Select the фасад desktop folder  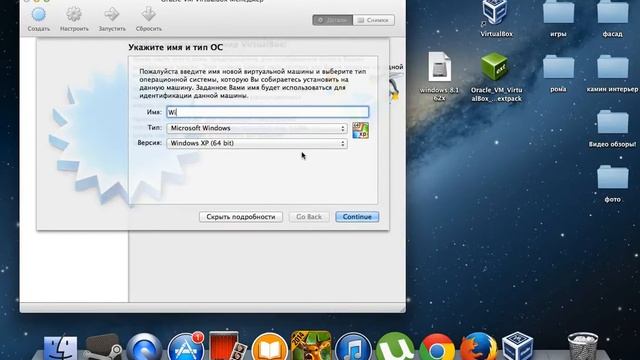tap(613, 12)
